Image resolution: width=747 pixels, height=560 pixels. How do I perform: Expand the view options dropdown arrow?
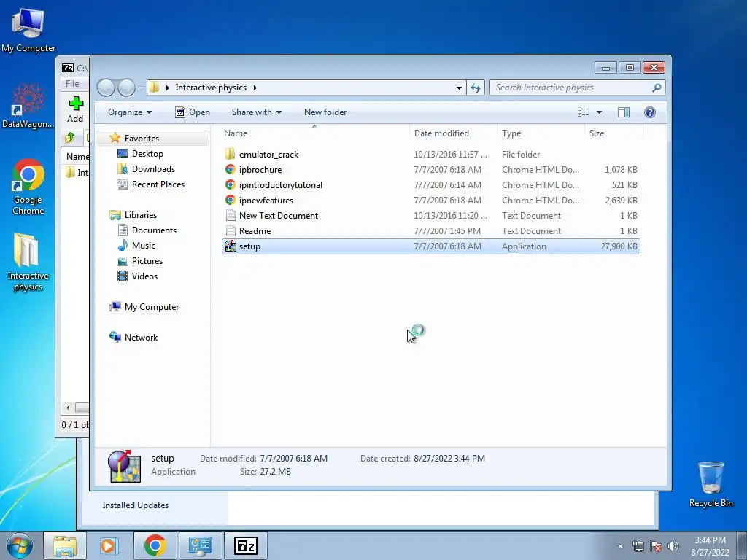(600, 112)
